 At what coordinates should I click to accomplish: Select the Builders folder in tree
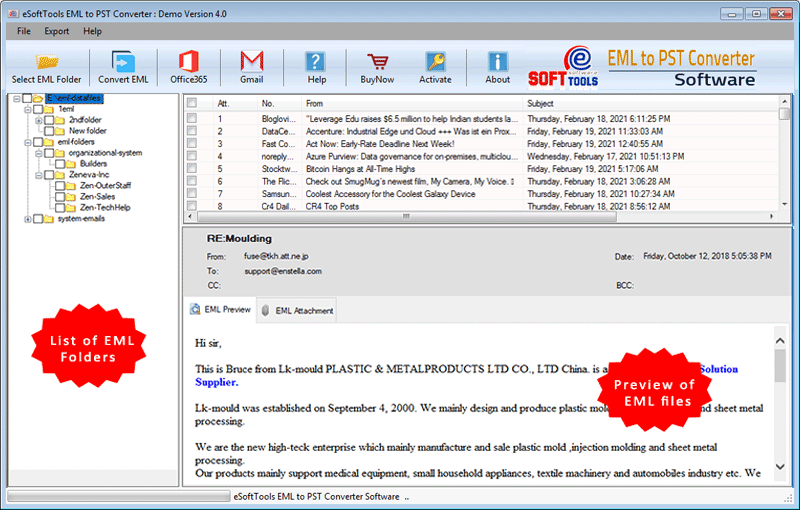pyautogui.click(x=93, y=164)
